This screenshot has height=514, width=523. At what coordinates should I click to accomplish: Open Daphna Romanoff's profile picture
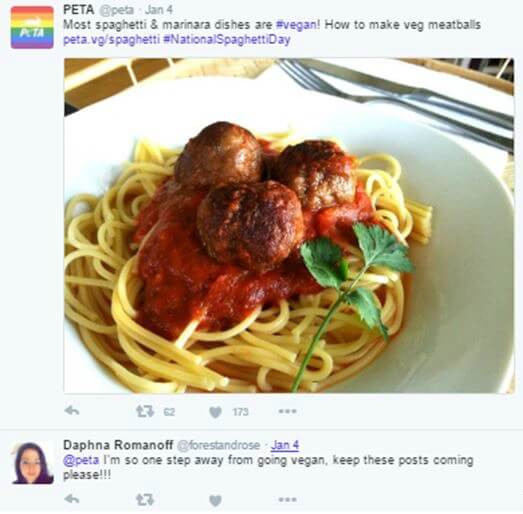(33, 463)
